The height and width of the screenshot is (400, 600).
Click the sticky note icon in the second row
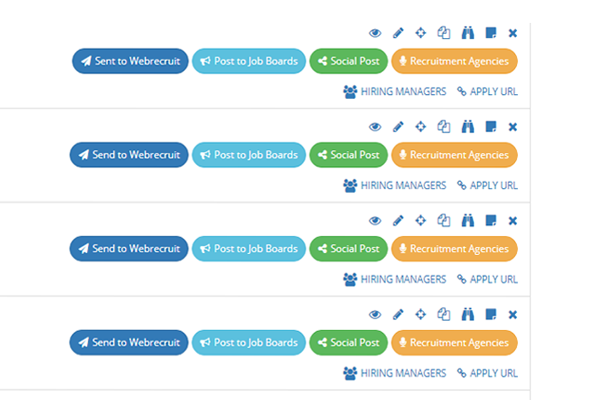(490, 127)
